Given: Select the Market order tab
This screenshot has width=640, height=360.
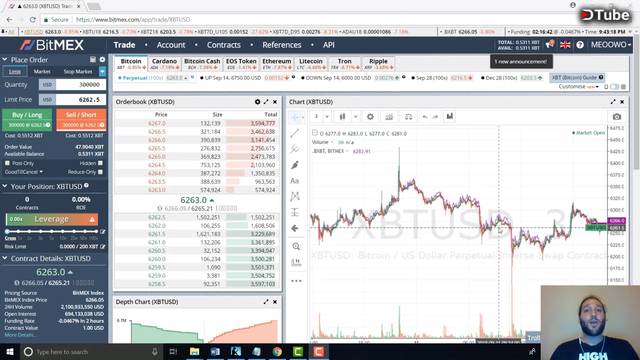Looking at the screenshot, I should 42,71.
